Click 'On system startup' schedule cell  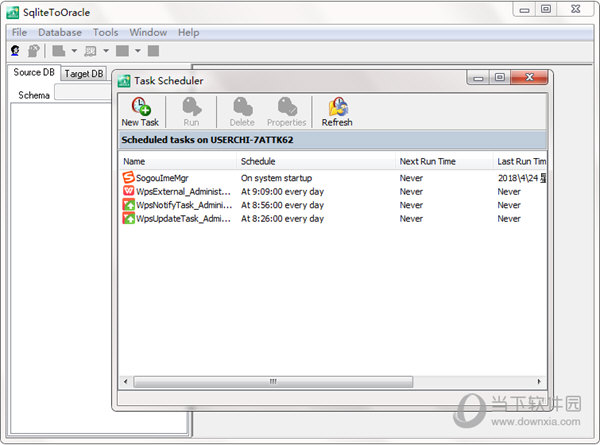tap(276, 178)
